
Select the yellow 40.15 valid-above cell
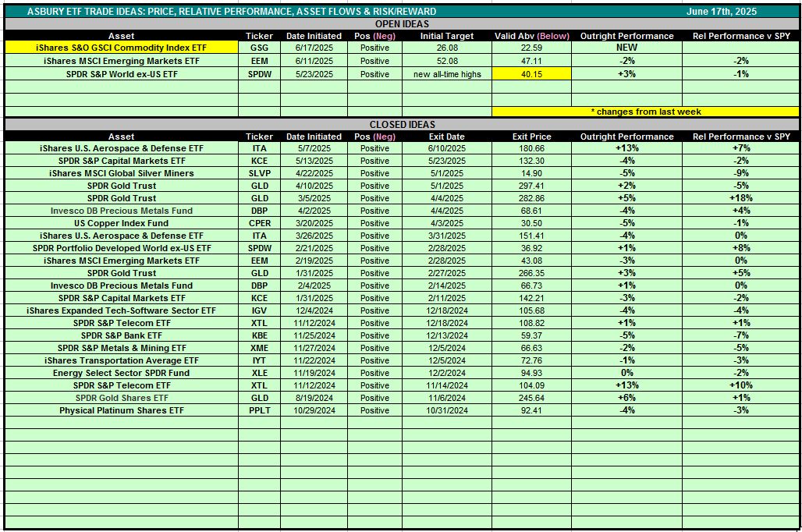pos(531,73)
